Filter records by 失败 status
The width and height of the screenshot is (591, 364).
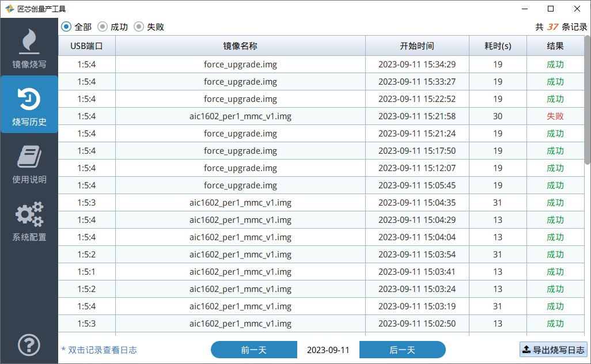138,26
